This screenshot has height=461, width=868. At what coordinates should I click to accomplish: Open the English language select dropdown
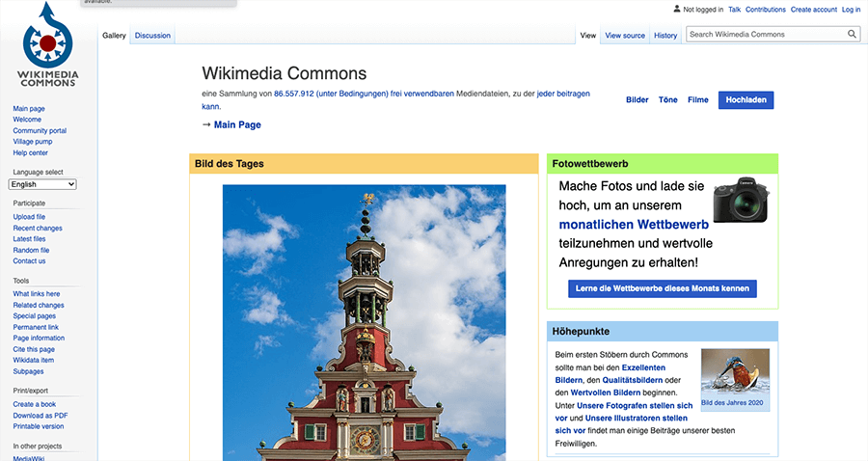42,184
